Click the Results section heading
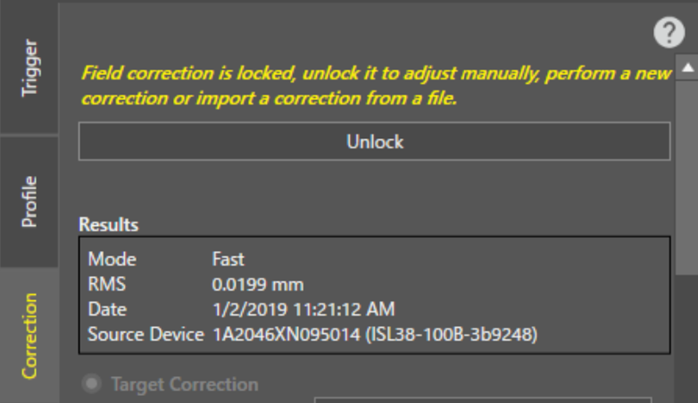 109,225
